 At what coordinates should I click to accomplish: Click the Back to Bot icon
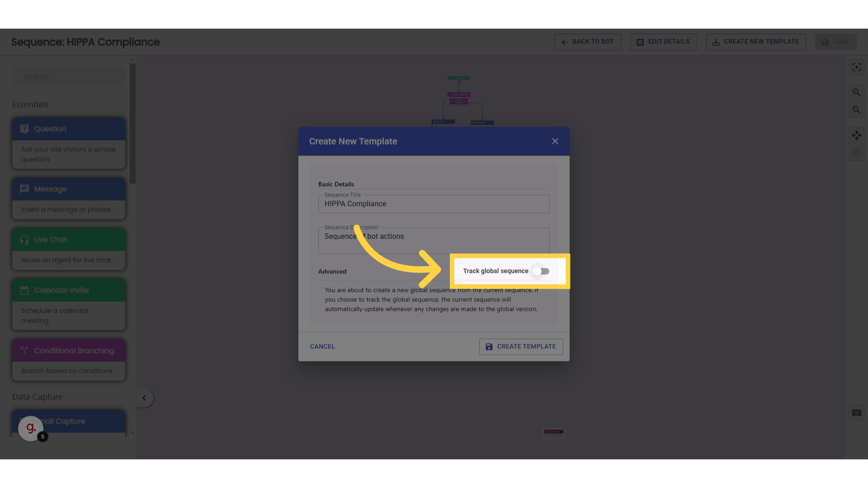[x=565, y=42]
